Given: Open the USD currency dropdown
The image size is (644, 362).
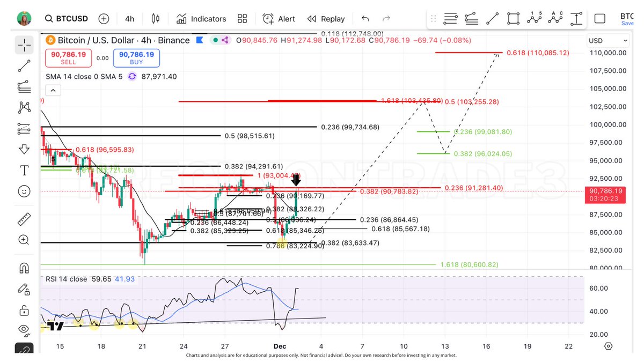Looking at the screenshot, I should click(608, 41).
